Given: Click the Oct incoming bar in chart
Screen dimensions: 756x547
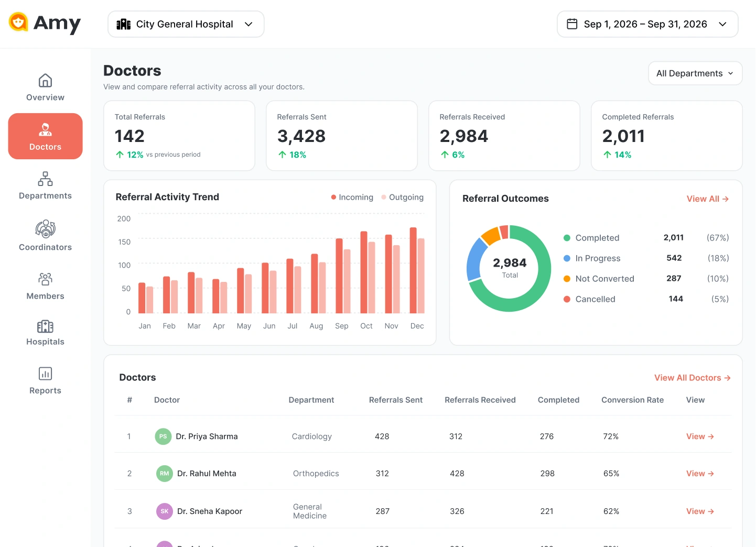Looking at the screenshot, I should click(364, 272).
